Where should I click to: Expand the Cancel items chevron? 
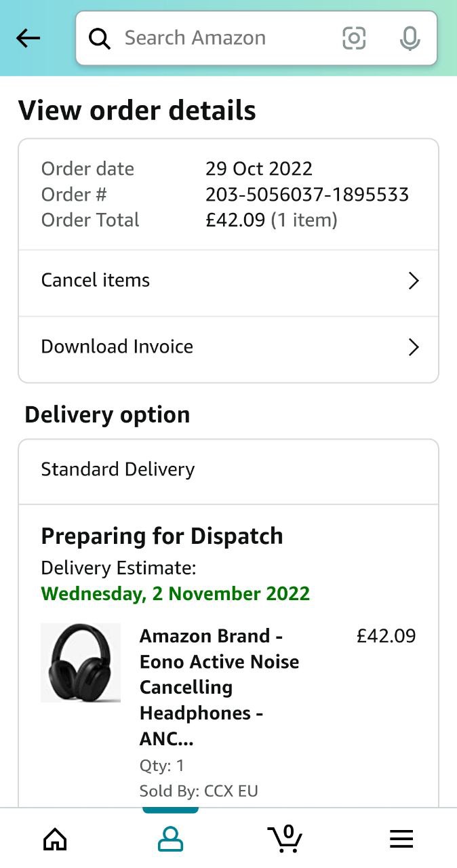click(414, 281)
